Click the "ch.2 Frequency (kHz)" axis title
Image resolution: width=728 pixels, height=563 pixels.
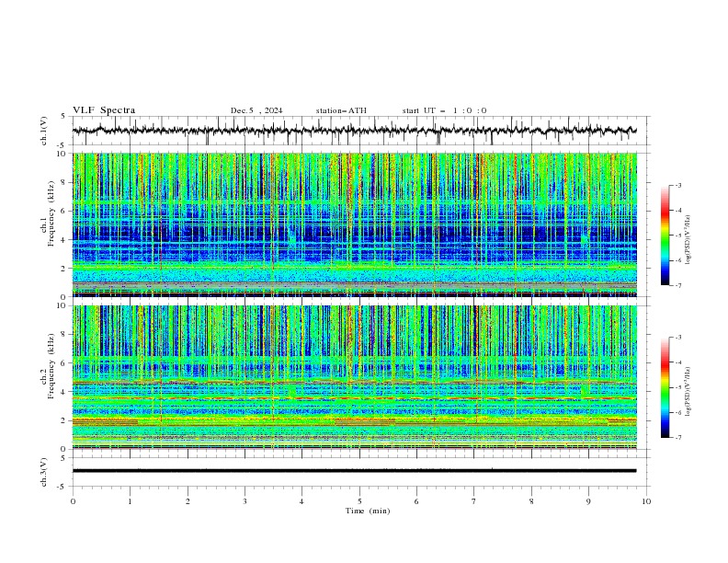tap(48, 366)
